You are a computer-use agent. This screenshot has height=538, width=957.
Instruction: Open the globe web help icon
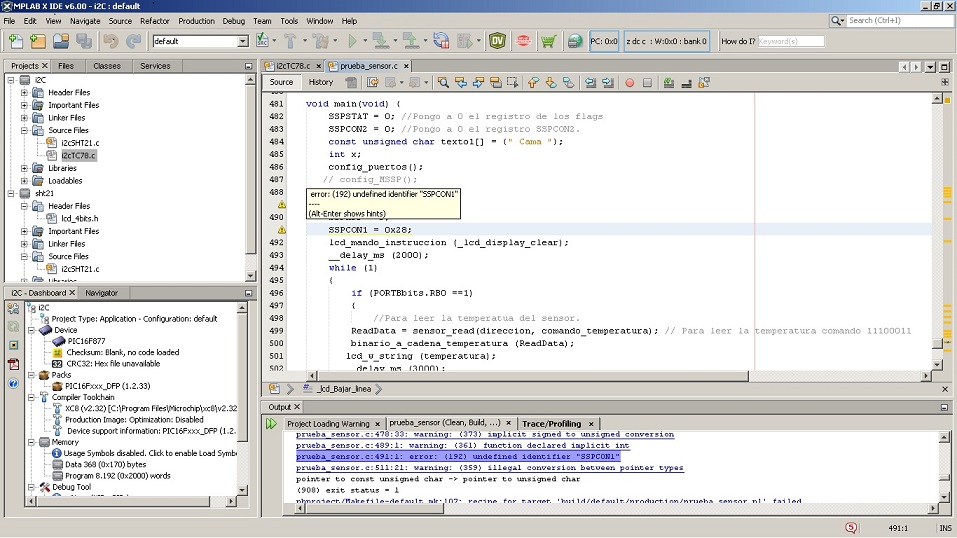coord(574,41)
